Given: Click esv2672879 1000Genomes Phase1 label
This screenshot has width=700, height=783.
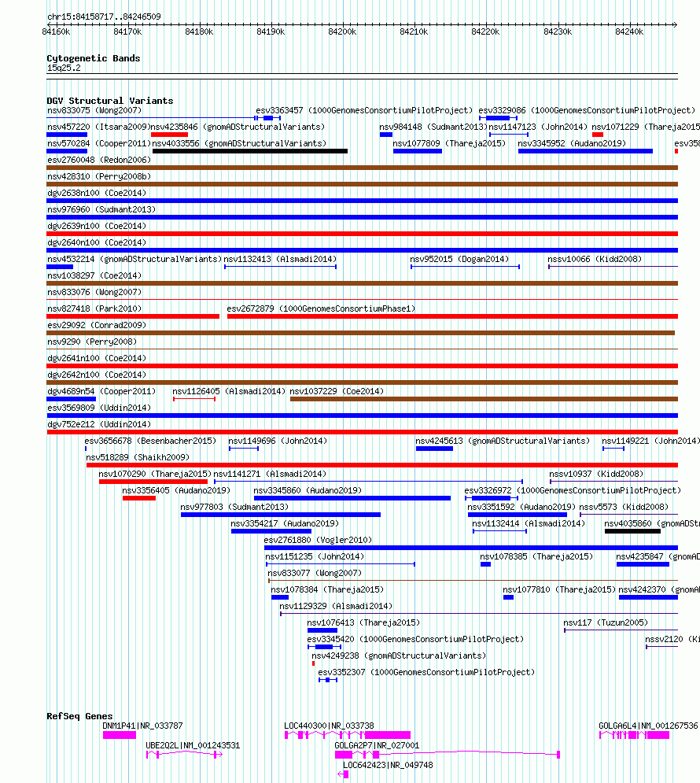Looking at the screenshot, I should click(321, 308).
